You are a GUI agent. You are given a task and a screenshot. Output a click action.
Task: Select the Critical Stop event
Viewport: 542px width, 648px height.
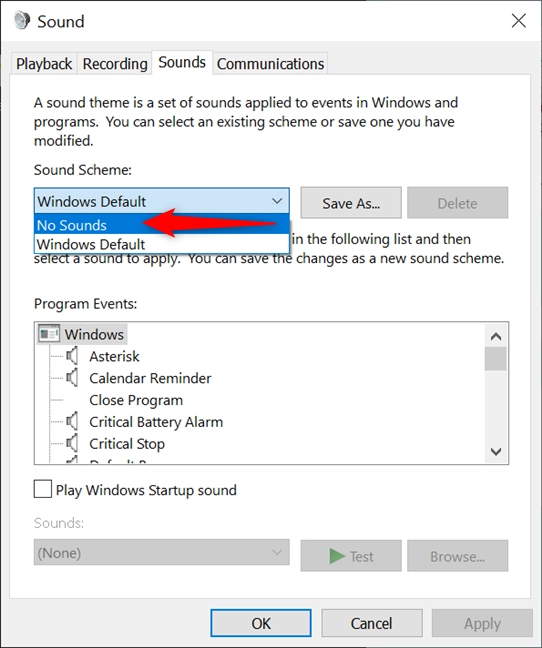[x=127, y=444]
